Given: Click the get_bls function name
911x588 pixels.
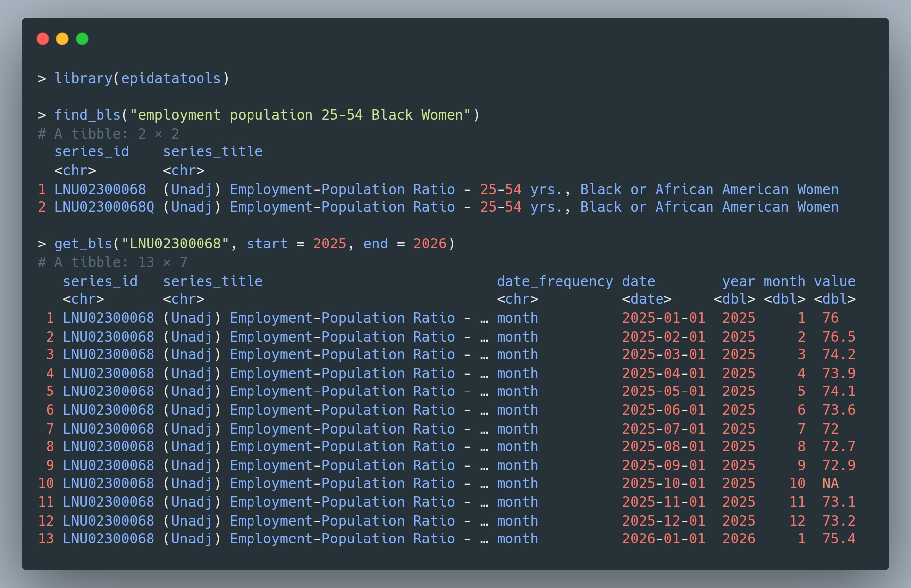Looking at the screenshot, I should [83, 244].
